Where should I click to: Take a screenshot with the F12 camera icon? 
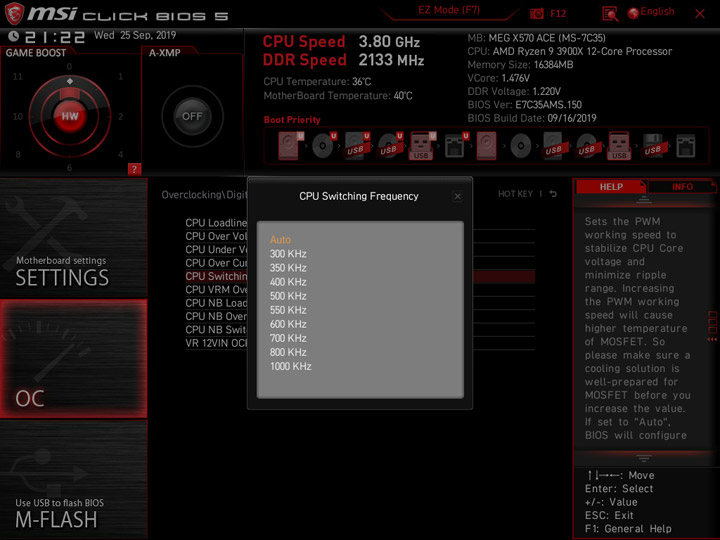point(536,14)
